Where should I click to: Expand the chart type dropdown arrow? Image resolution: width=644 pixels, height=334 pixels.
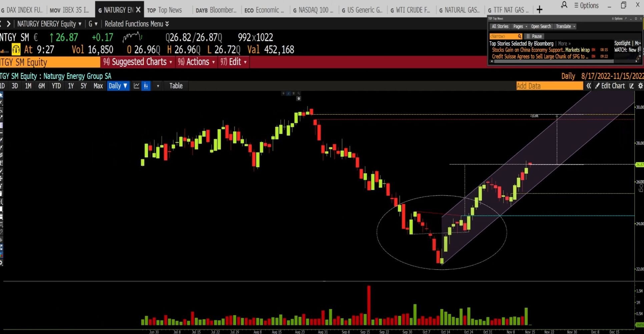pyautogui.click(x=158, y=86)
